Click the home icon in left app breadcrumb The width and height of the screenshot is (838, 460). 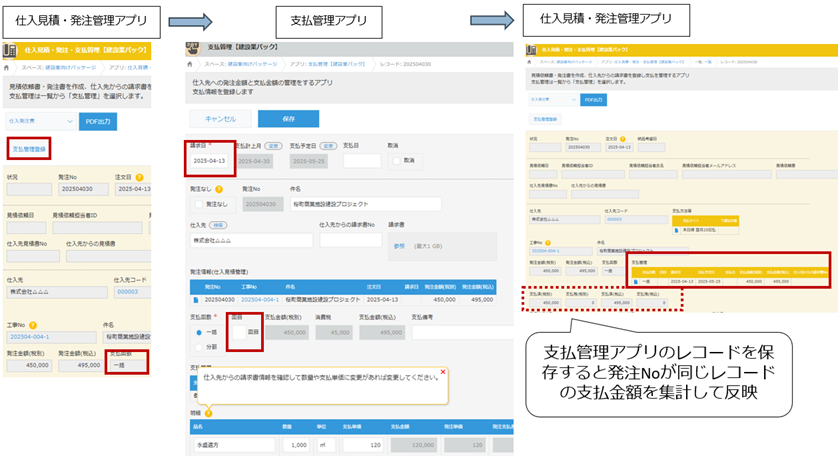[x=8, y=67]
